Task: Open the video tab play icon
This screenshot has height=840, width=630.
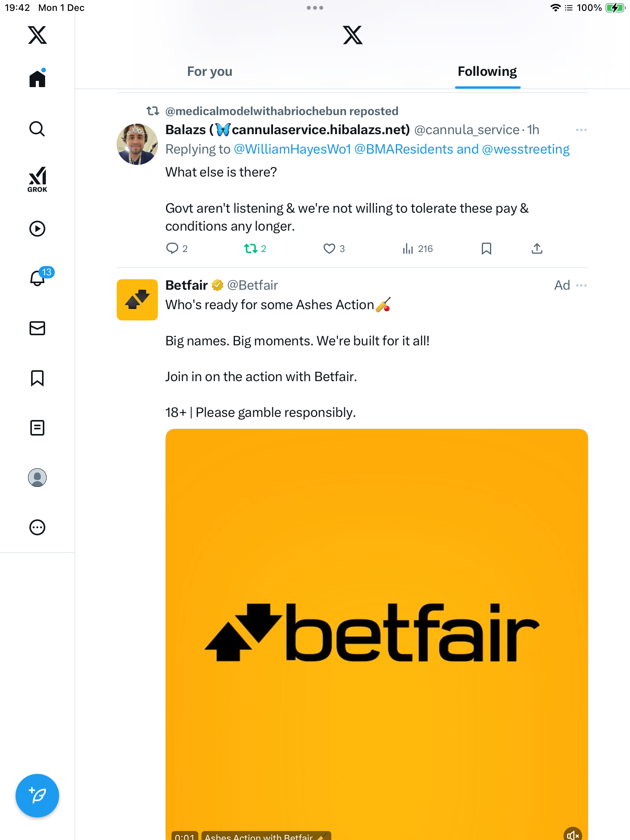Action: pyautogui.click(x=37, y=229)
